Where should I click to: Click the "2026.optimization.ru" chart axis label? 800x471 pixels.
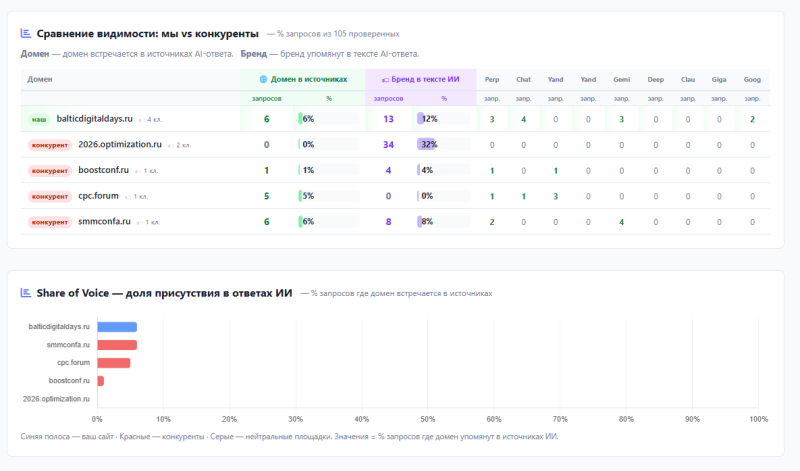(x=56, y=399)
